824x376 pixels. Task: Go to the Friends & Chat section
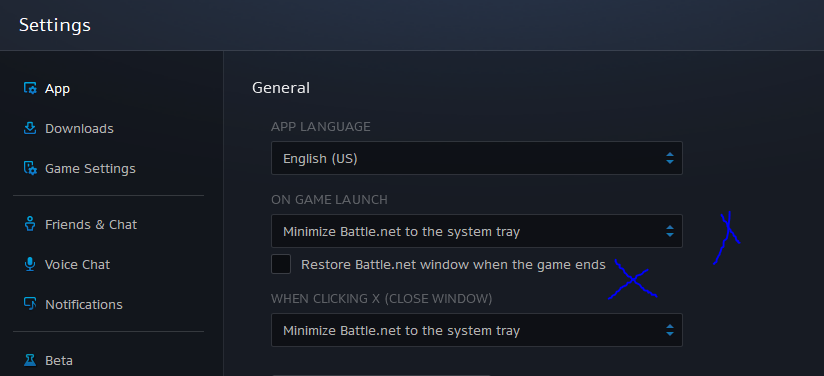coord(91,225)
